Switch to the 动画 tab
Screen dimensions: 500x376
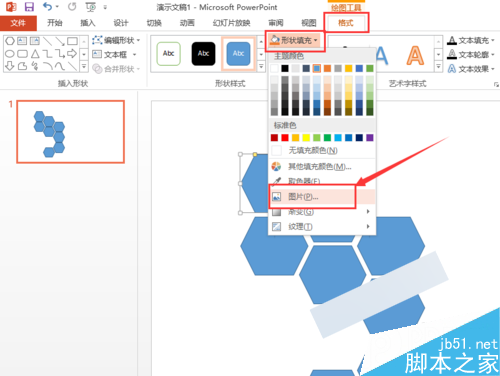tap(187, 23)
